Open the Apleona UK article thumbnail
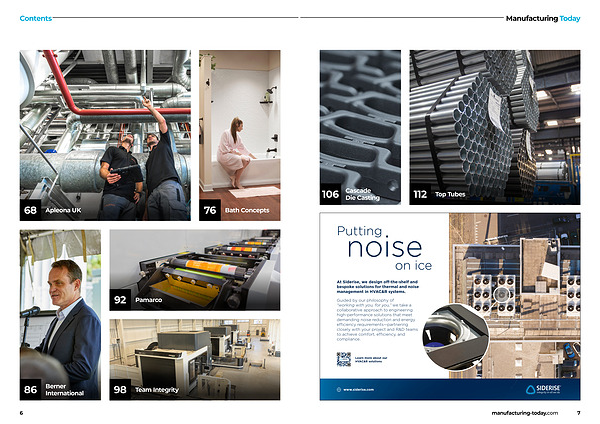Viewport: 600px width, 424px height. pos(105,130)
